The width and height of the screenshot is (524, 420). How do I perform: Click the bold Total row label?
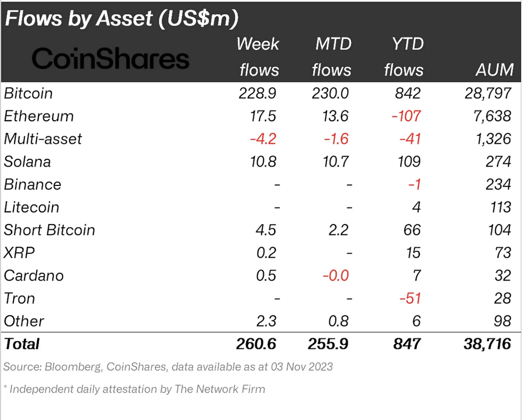point(22,344)
